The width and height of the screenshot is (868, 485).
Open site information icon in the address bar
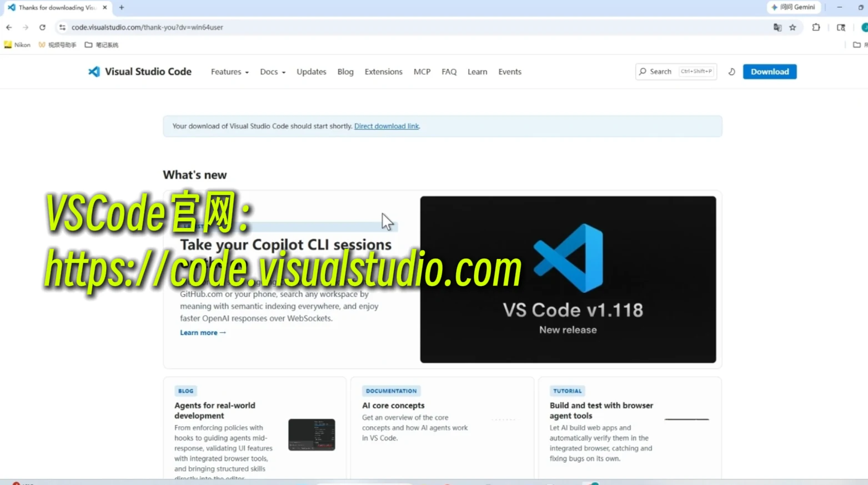click(x=62, y=27)
